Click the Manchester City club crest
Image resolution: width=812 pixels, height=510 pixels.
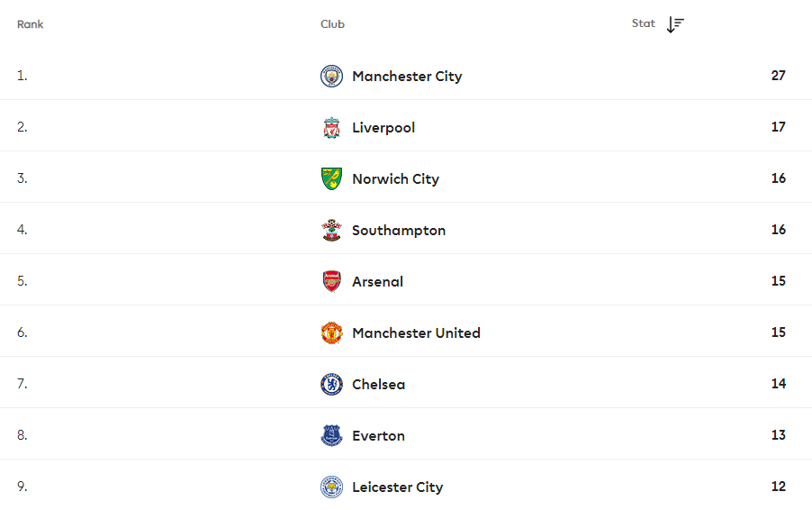(331, 77)
